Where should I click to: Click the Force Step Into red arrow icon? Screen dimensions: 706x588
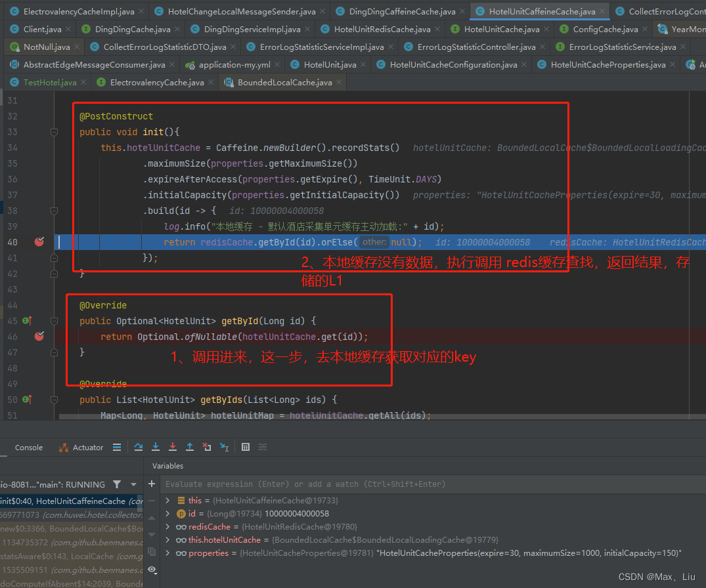click(x=173, y=447)
